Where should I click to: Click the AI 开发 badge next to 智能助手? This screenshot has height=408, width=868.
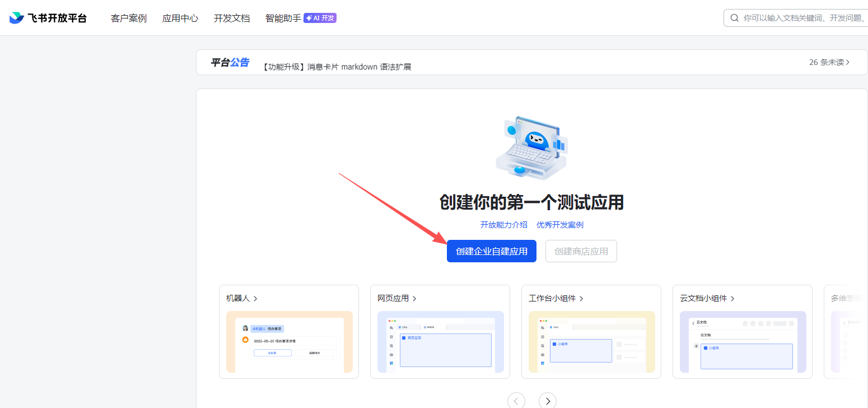[x=319, y=17]
